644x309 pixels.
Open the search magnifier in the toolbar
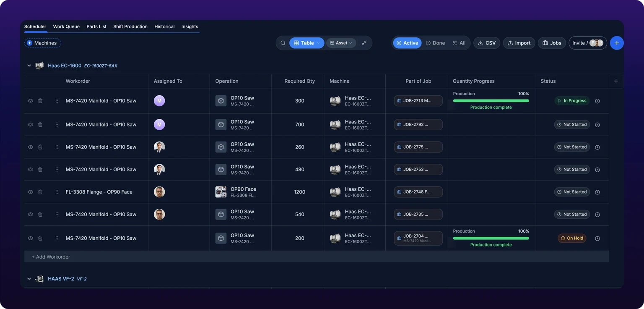click(x=283, y=43)
